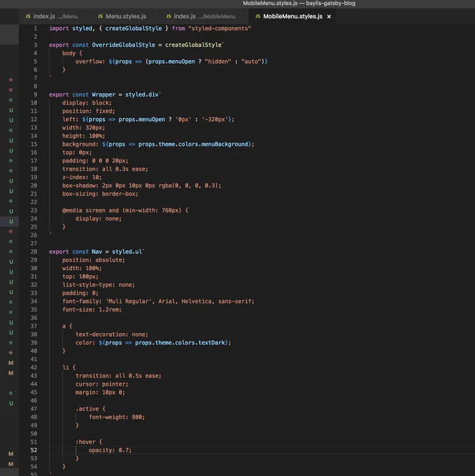Click the JS icon on index.js …/Menu tab
The image size is (475, 476).
click(x=28, y=16)
